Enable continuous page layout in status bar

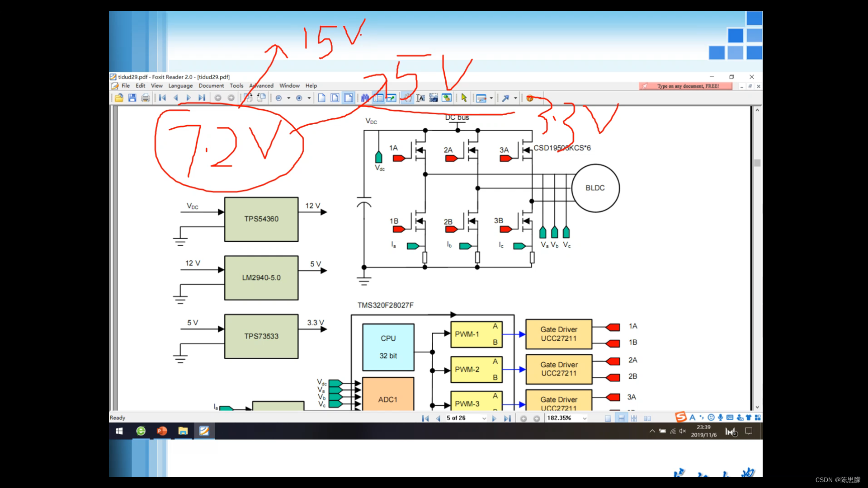[621, 418]
